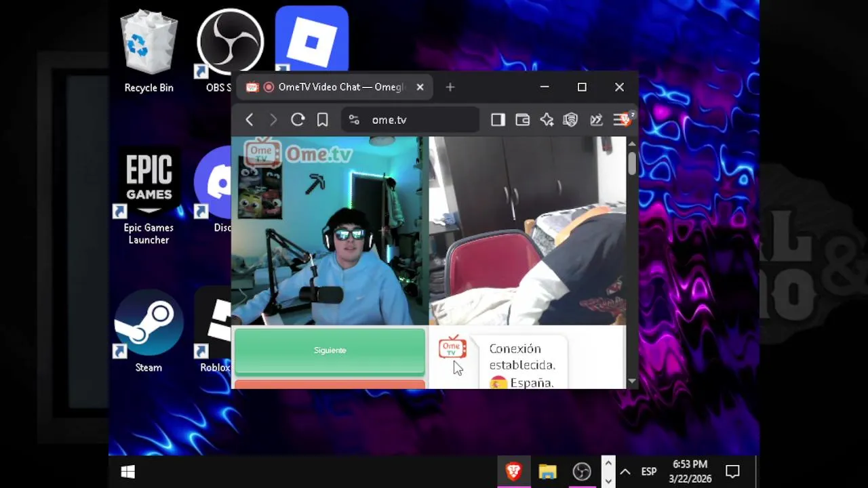Open the Brave VPN shield icon
This screenshot has height=488, width=868.
tap(570, 120)
